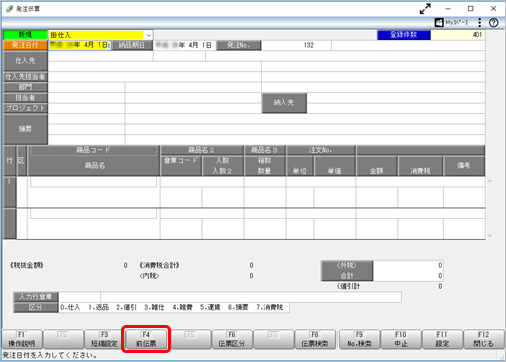Click the 登録件数 blue label
The image size is (506, 362).
[x=404, y=35]
